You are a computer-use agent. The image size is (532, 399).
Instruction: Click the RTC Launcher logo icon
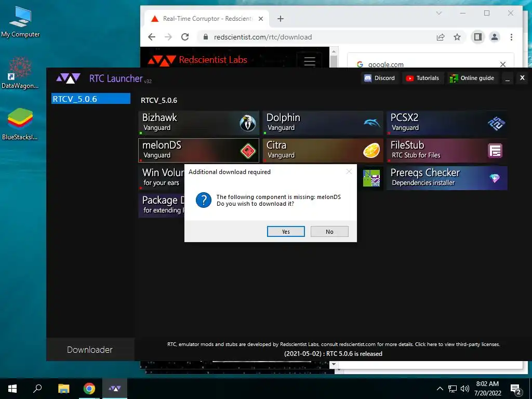68,78
